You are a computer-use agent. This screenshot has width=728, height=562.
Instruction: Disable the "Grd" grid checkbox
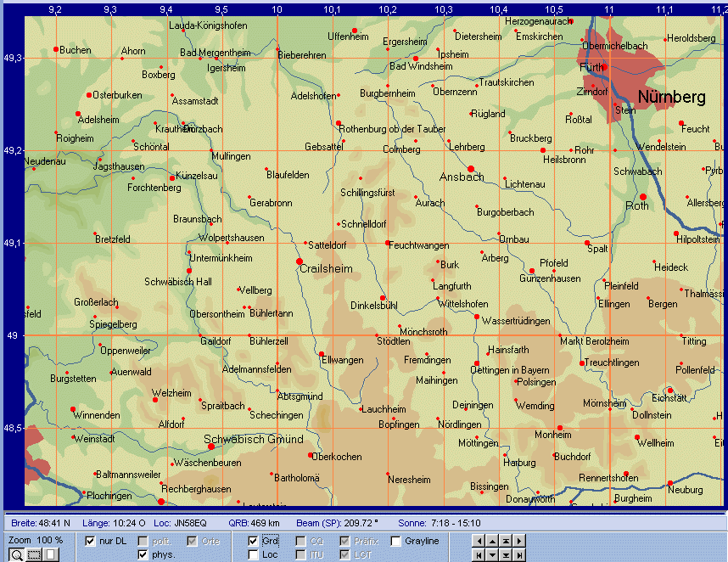coord(253,541)
